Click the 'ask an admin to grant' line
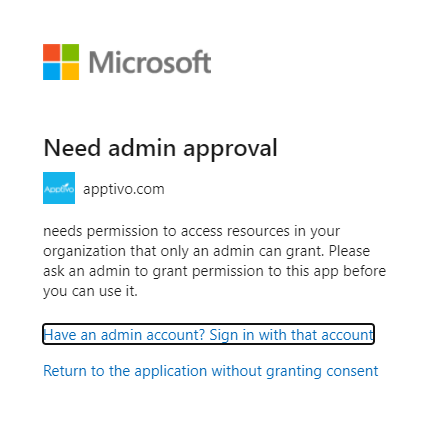This screenshot has width=438, height=438. tap(214, 271)
